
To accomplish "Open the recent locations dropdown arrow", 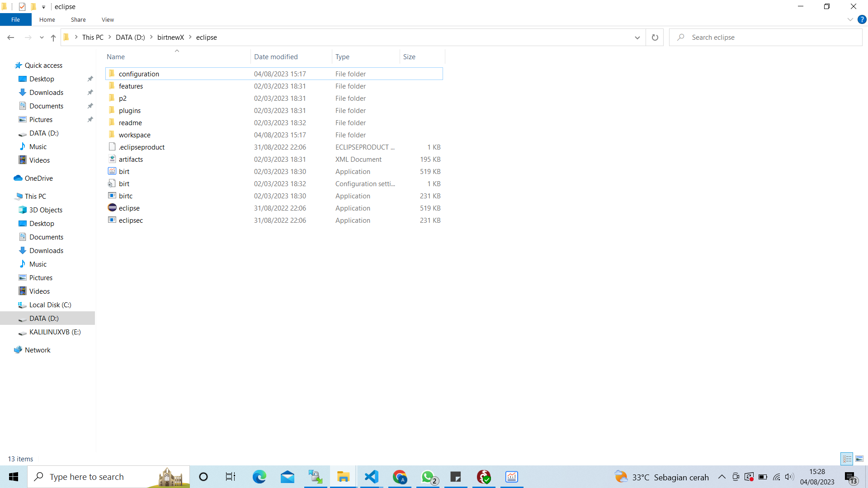I will 42,38.
